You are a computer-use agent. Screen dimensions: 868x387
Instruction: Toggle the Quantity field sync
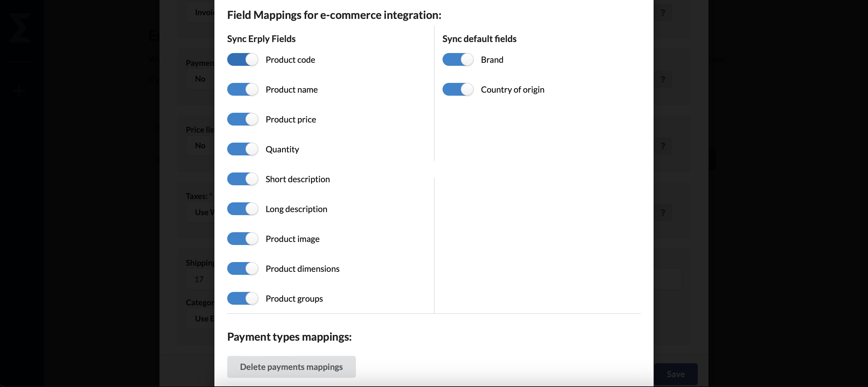[242, 149]
